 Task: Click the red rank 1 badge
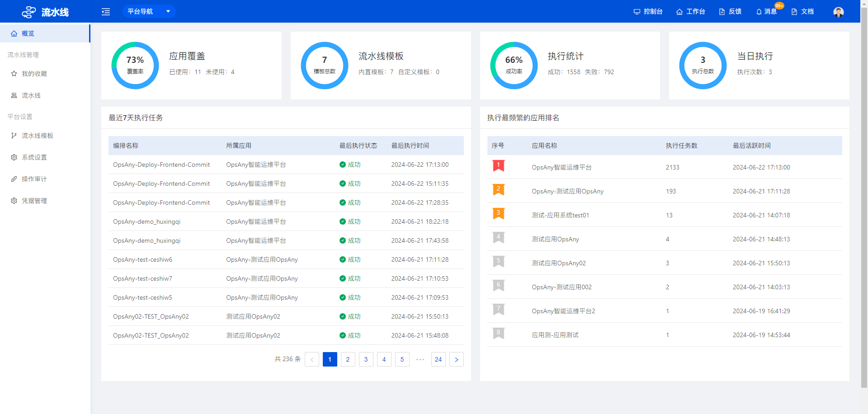click(x=498, y=166)
